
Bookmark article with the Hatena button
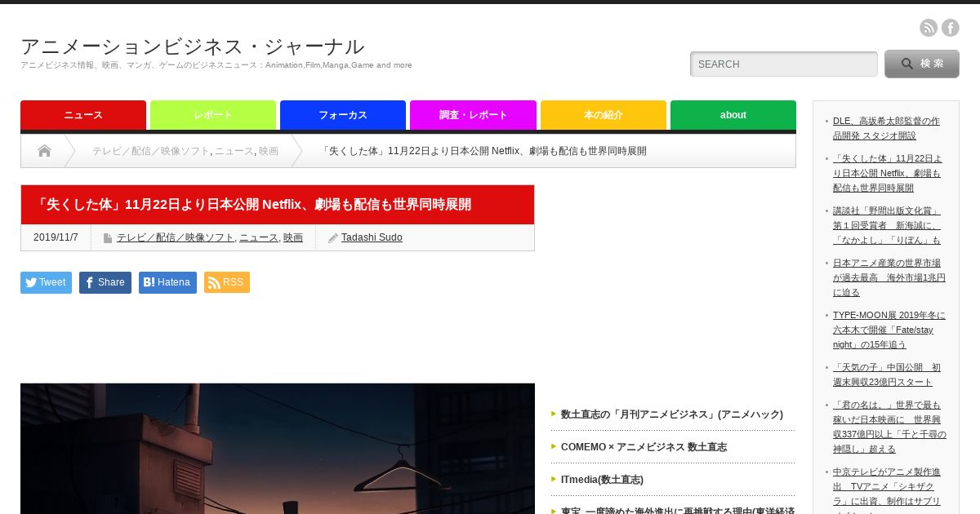click(167, 282)
